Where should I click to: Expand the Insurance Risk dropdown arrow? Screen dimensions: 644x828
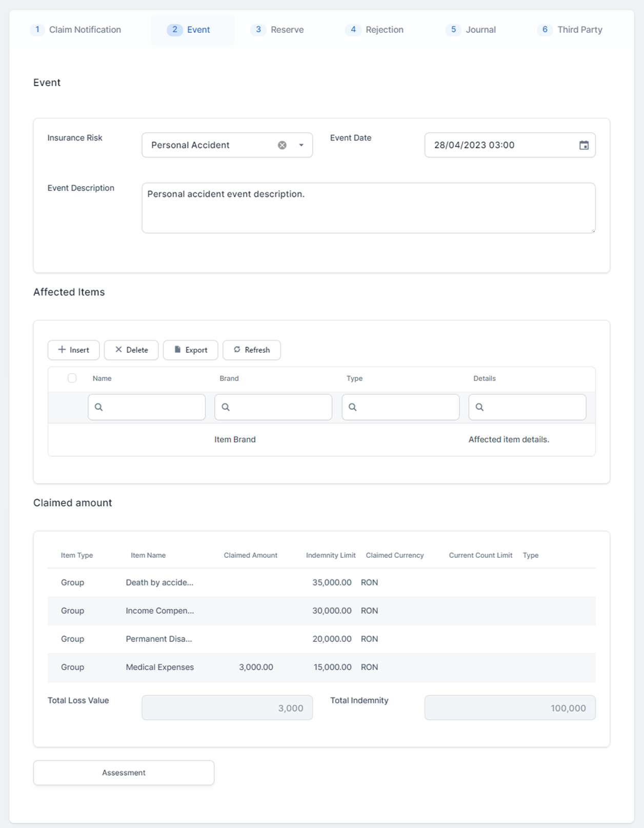[x=301, y=145]
